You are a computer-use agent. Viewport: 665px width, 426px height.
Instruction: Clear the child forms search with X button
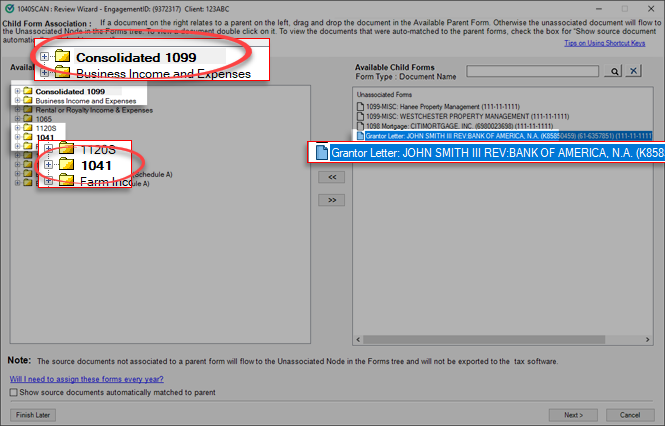pyautogui.click(x=633, y=71)
